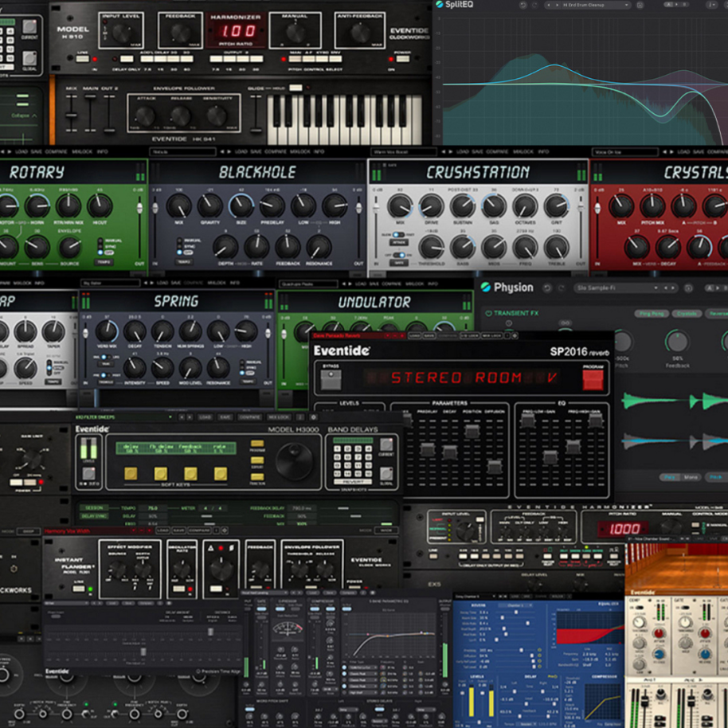This screenshot has height=728, width=728.
Task: Click the large H3000 Band Delays data wheel
Action: [294, 460]
